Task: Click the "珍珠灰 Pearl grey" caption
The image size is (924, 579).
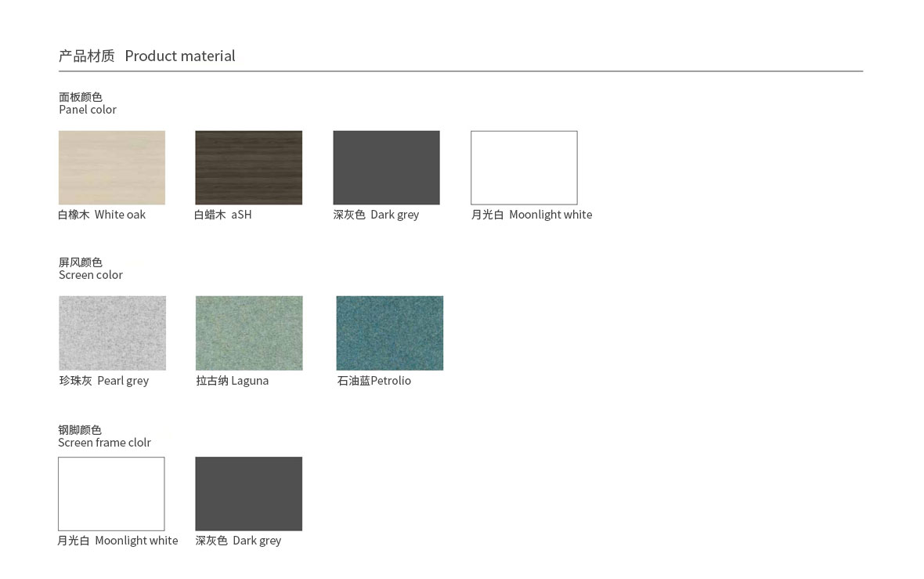Action: (x=104, y=381)
